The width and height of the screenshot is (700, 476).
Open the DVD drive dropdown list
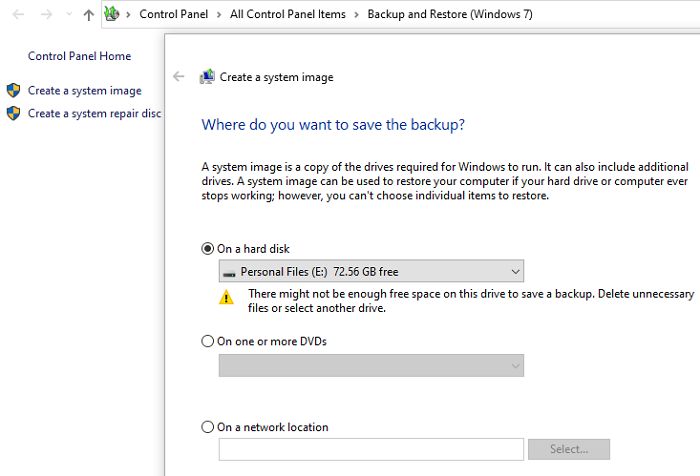tap(371, 366)
